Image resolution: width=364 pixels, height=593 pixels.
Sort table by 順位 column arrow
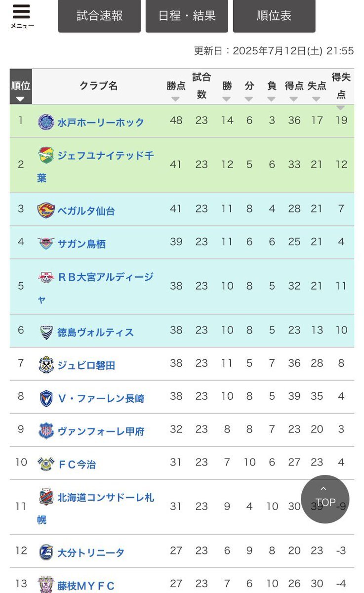click(x=20, y=99)
